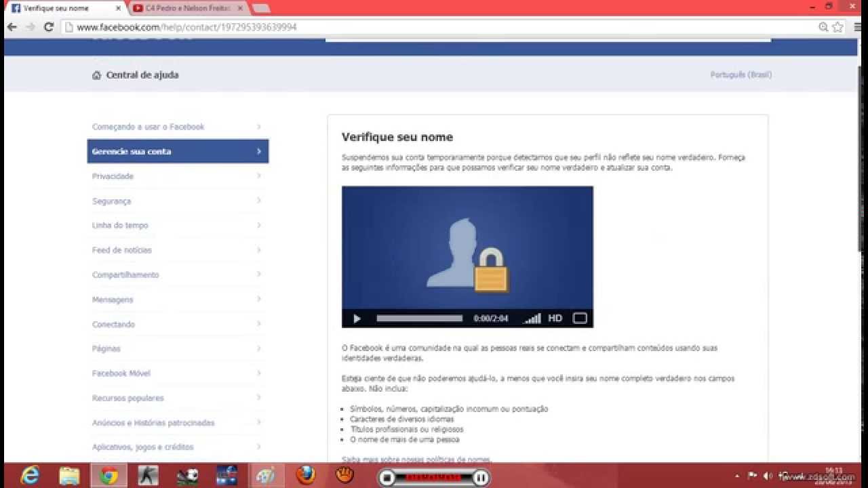Launch Firefox from the taskbar
This screenshot has width=868, height=488.
[306, 476]
